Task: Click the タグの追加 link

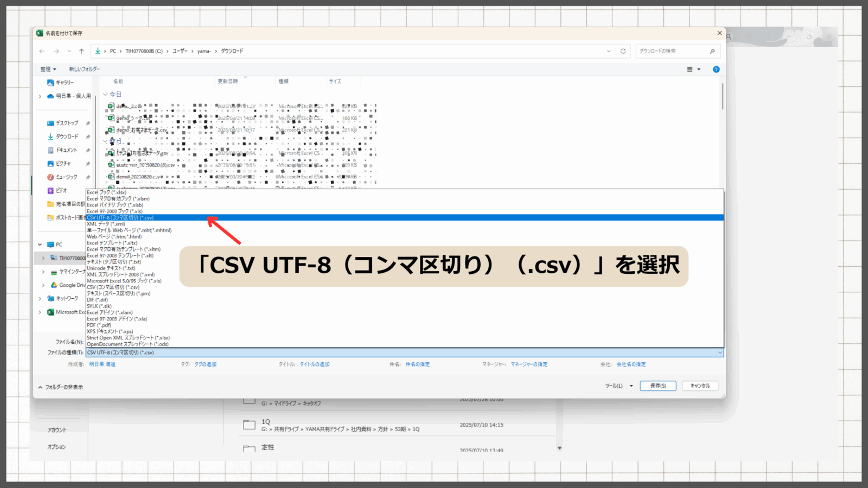Action: coord(205,364)
